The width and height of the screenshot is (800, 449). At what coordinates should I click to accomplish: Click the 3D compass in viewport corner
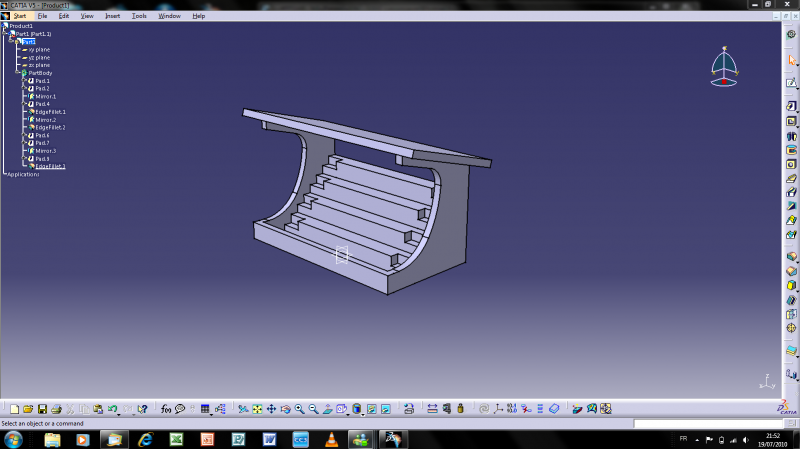coord(725,68)
